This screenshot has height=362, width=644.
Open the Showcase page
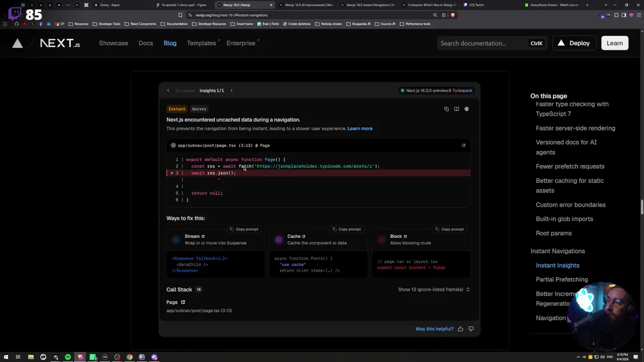coord(114,43)
